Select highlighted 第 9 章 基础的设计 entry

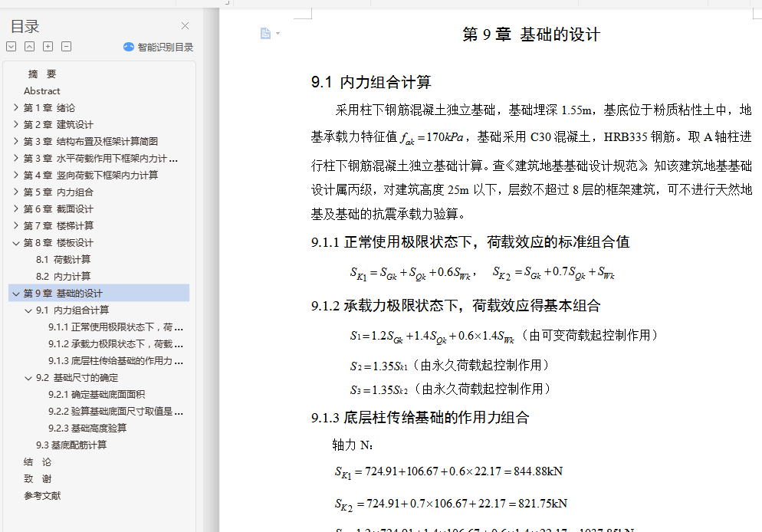(x=99, y=294)
